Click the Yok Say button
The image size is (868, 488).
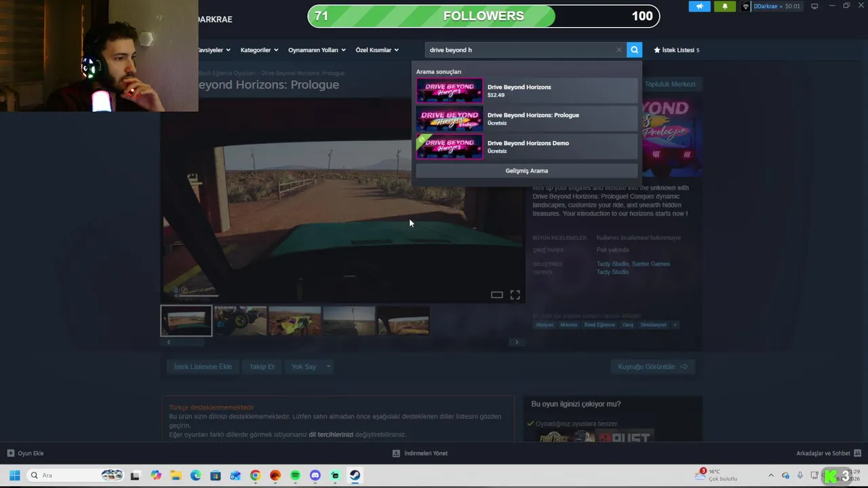pyautogui.click(x=304, y=367)
